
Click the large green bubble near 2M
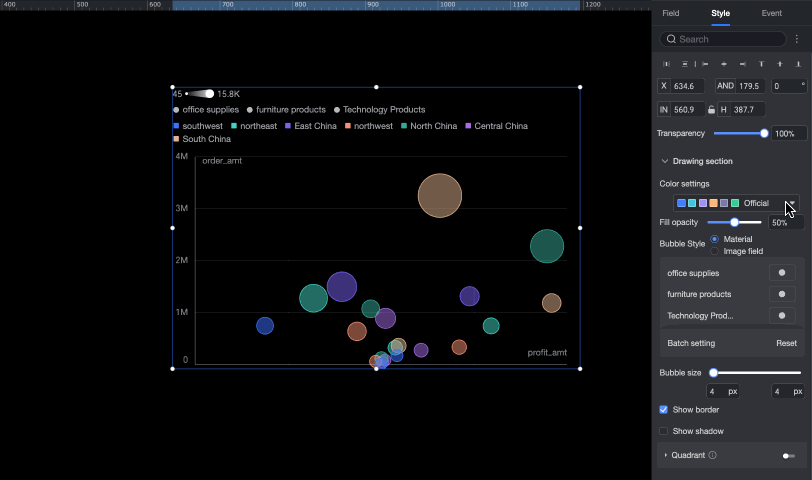point(547,246)
